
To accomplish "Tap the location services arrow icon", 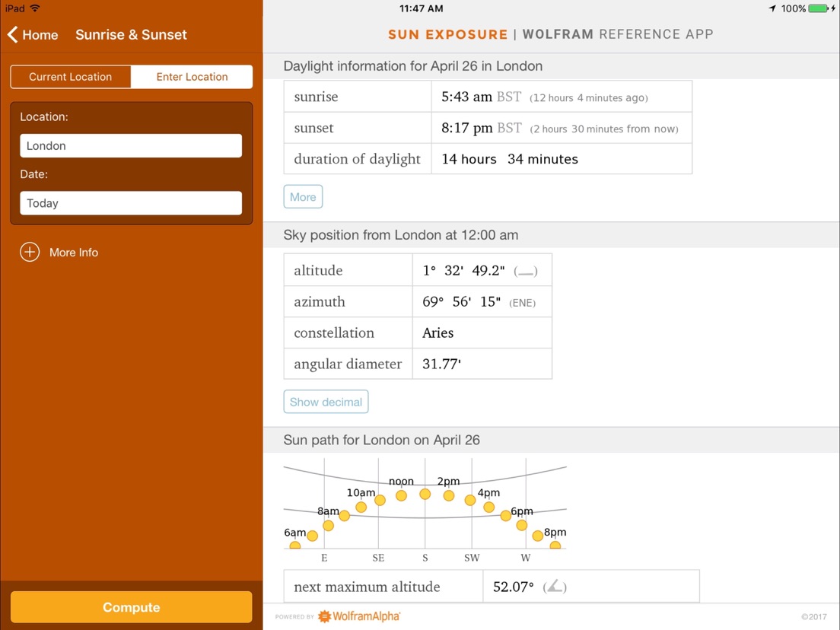I will point(772,8).
